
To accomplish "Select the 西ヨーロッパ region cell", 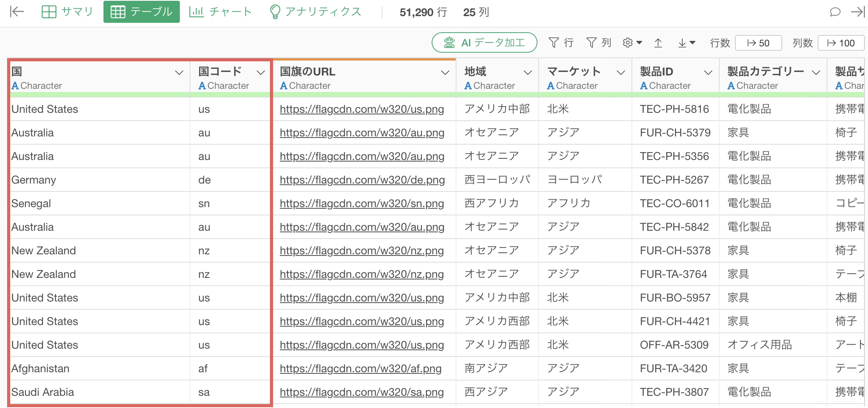I will click(497, 180).
